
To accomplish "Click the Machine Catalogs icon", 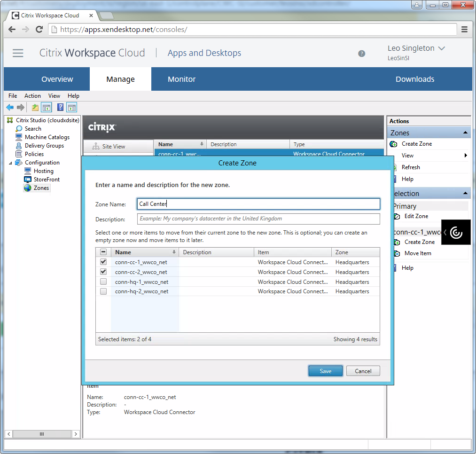I will [19, 137].
